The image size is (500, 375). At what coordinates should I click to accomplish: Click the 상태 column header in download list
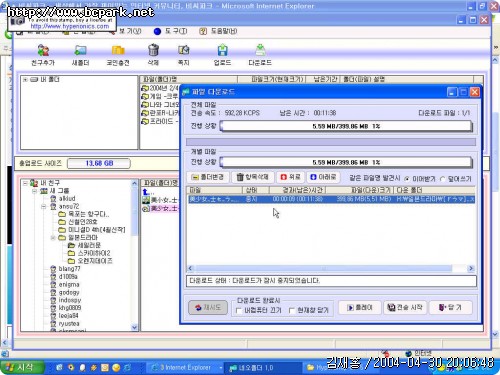point(256,190)
